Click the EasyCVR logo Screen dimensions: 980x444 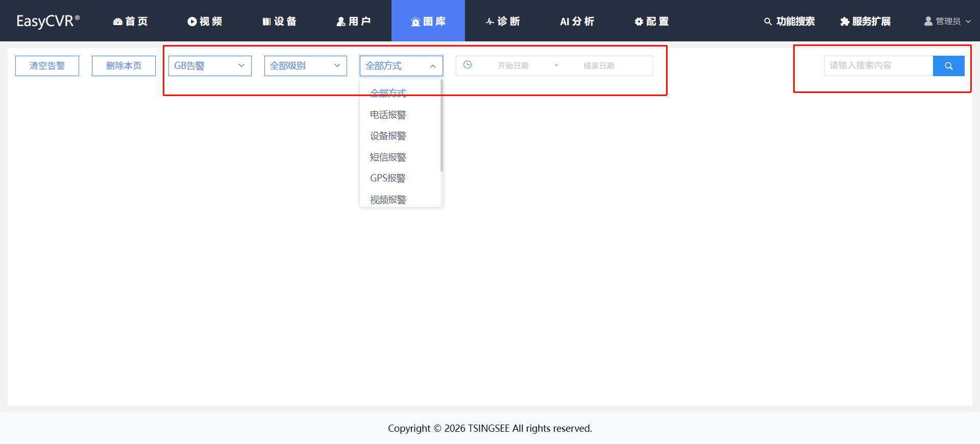(48, 21)
